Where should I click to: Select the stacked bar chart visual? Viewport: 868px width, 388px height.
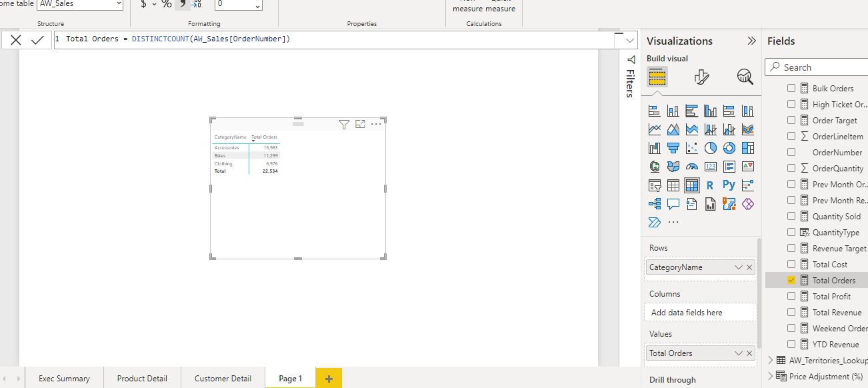[x=655, y=111]
